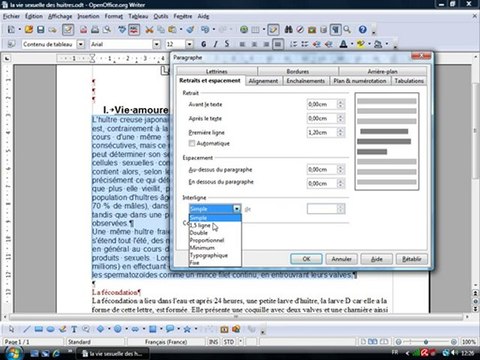Open the document from the taskbar button

click(x=113, y=353)
